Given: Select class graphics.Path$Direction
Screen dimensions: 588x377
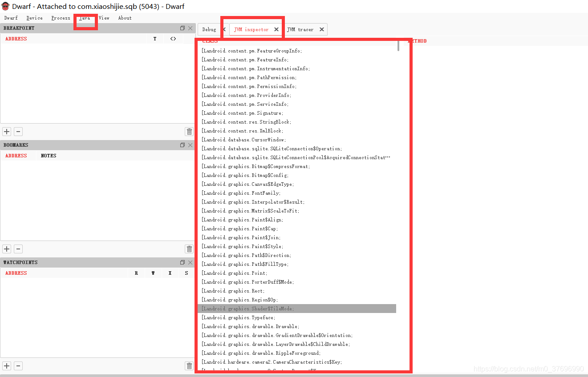Looking at the screenshot, I should [x=297, y=255].
